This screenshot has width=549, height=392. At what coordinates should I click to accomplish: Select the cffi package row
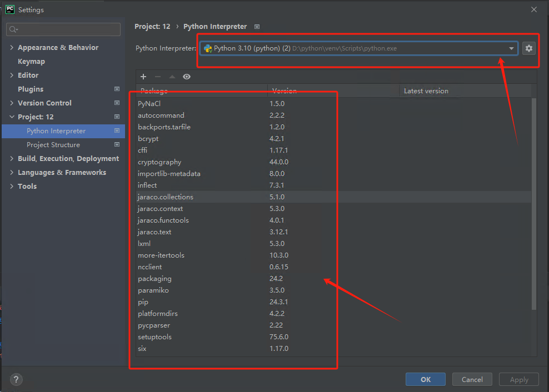tap(333, 150)
